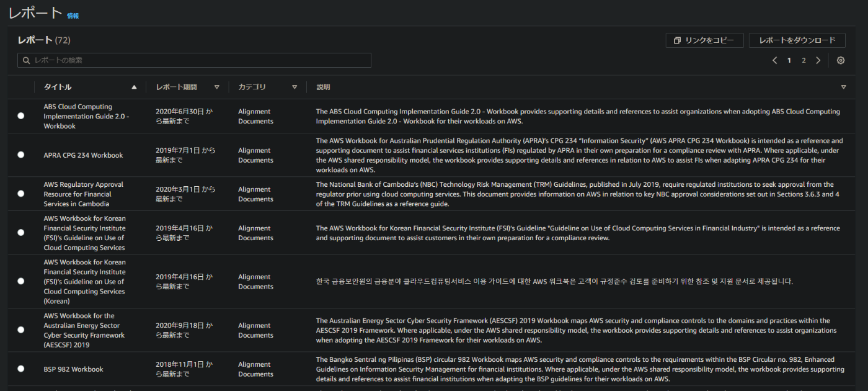The height and width of the screenshot is (391, 868).
Task: Select Korean FSI Workbook (Korean) radio
Action: point(21,281)
